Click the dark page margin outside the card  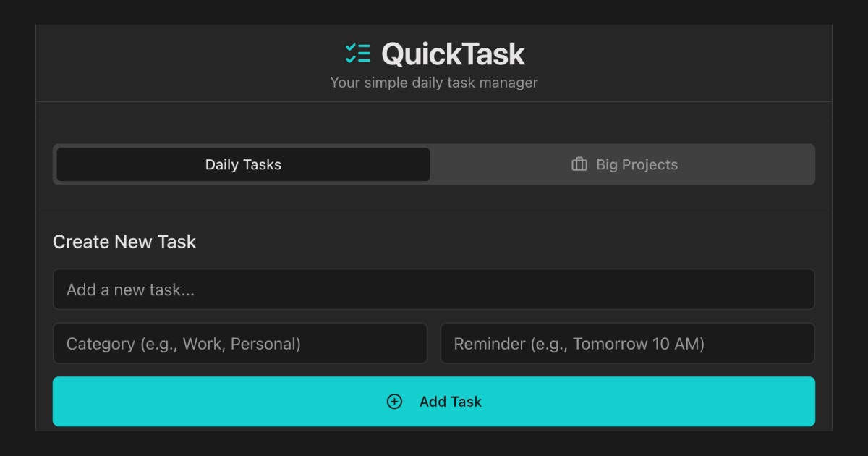[x=17, y=228]
